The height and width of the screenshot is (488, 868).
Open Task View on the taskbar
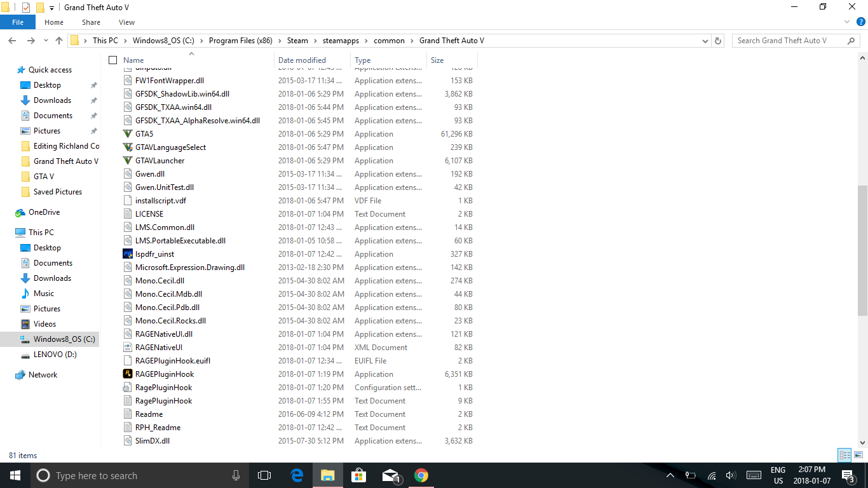264,475
